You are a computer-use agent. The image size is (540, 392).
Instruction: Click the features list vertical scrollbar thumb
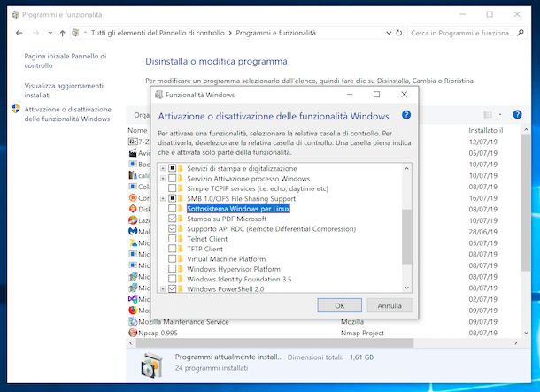click(406, 236)
